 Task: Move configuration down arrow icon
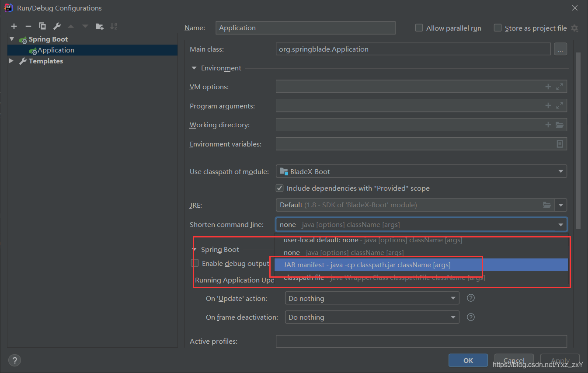point(85,27)
